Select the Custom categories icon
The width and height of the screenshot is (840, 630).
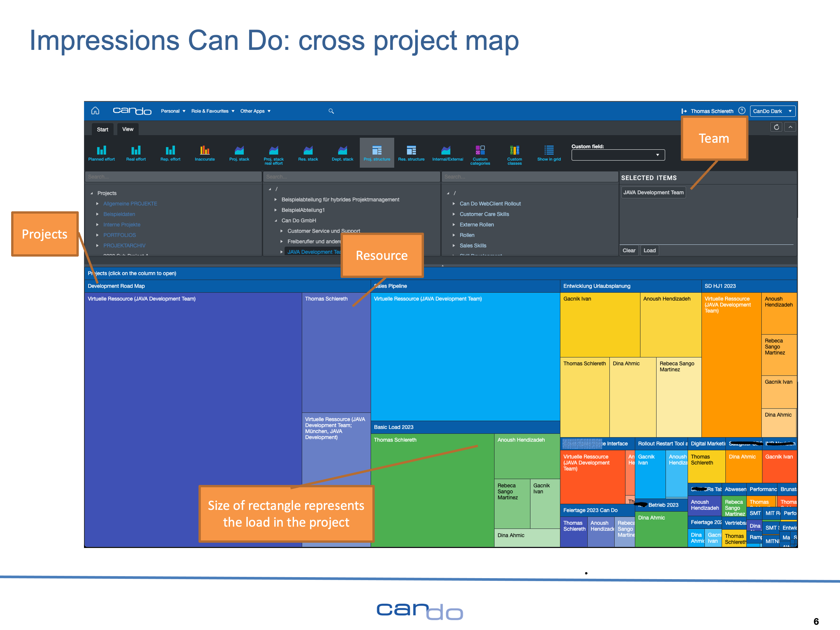(480, 155)
